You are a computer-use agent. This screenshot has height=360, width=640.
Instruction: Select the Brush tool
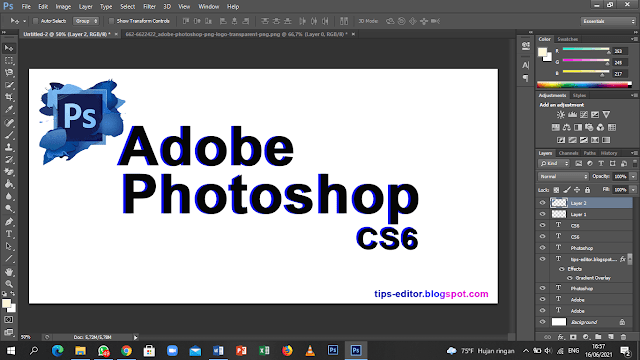tap(9, 135)
